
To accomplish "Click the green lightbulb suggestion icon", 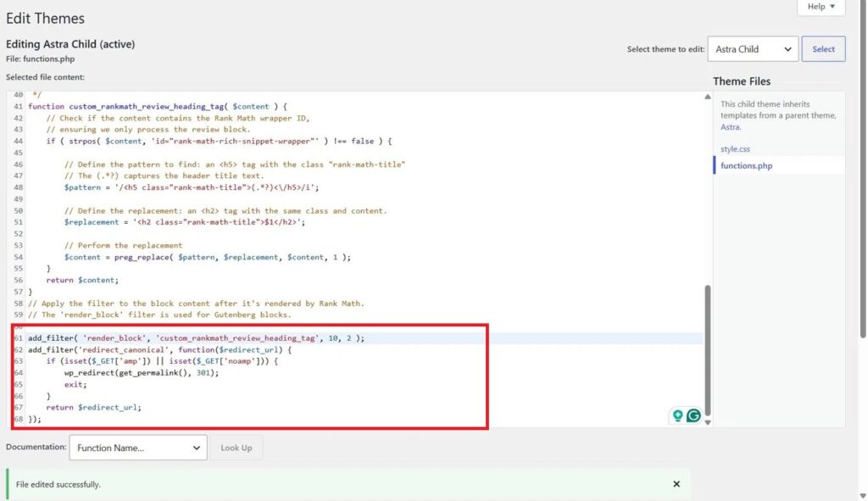I will (677, 415).
